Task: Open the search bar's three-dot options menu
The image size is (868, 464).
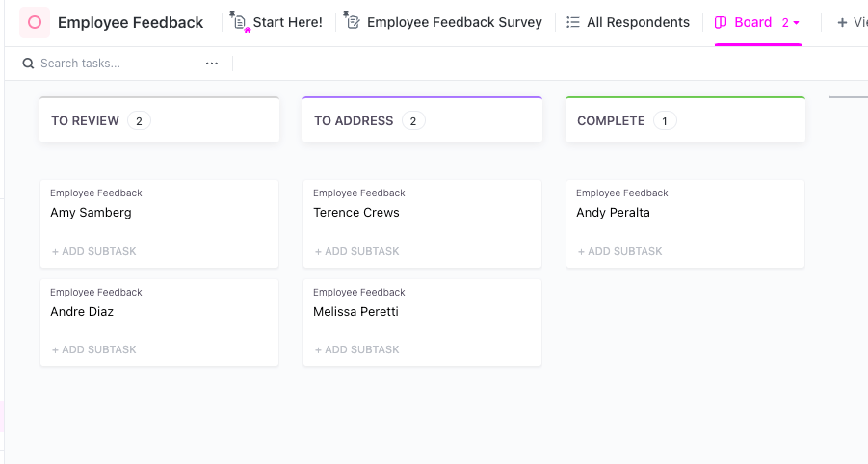Action: (212, 64)
